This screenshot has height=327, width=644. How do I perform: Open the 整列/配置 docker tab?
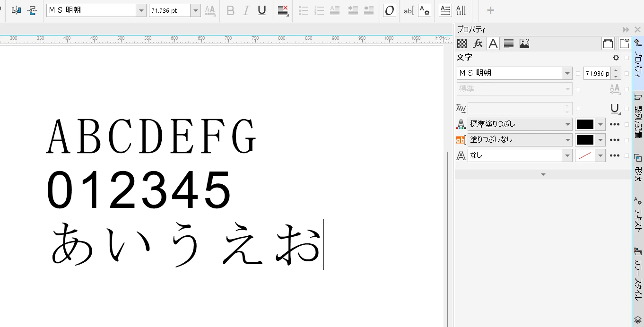tap(638, 115)
